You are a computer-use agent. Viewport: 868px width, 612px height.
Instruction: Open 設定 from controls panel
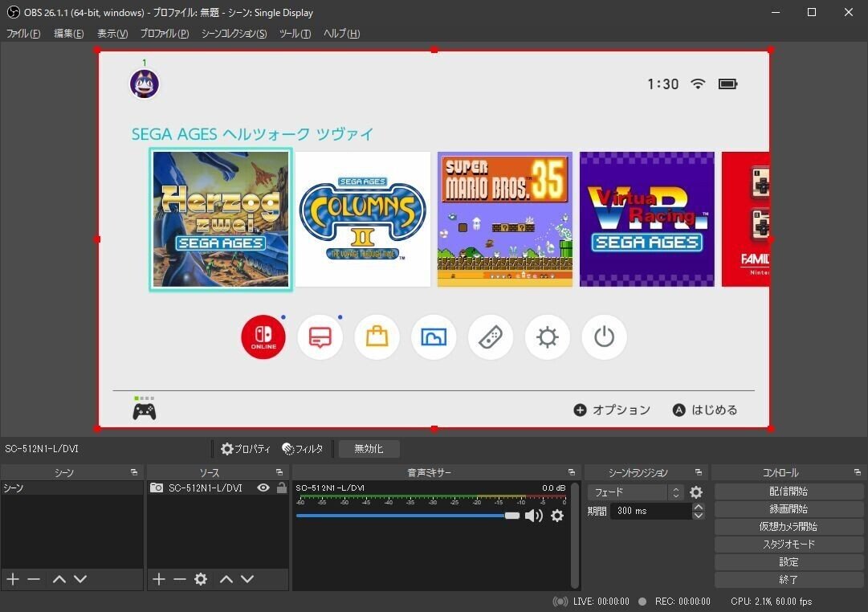[x=789, y=562]
